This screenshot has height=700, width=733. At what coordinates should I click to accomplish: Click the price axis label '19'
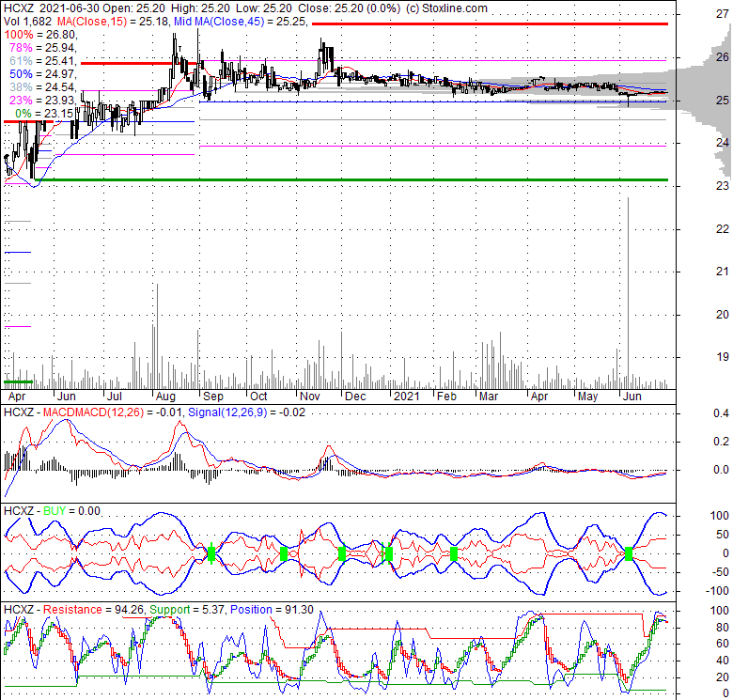click(723, 357)
